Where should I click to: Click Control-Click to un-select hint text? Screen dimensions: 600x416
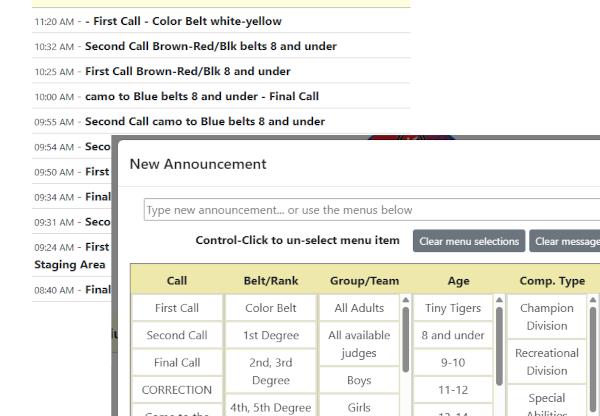(297, 240)
